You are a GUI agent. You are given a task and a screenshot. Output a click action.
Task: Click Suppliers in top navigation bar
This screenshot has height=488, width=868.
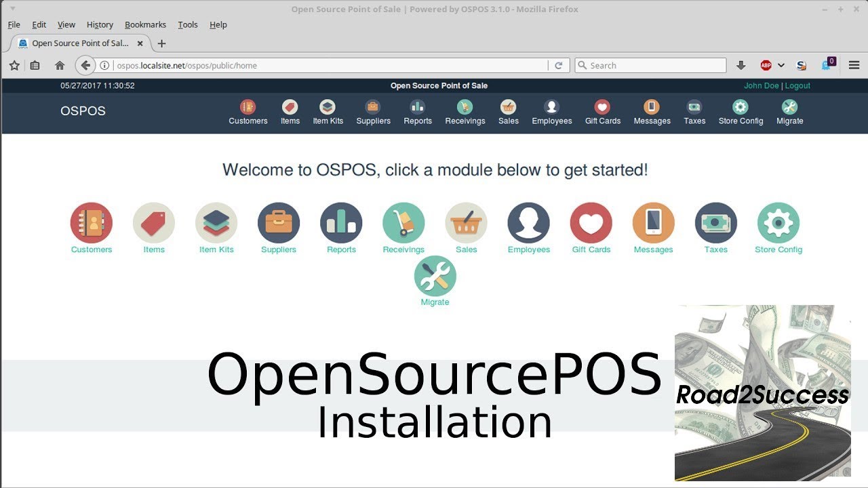click(x=373, y=113)
